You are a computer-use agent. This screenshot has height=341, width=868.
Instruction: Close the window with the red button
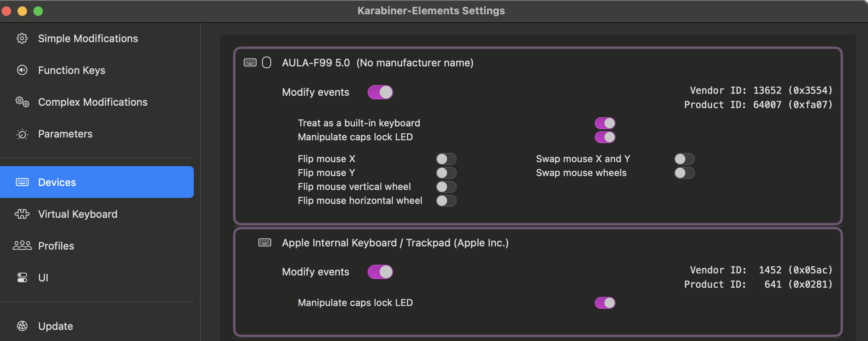[x=6, y=11]
